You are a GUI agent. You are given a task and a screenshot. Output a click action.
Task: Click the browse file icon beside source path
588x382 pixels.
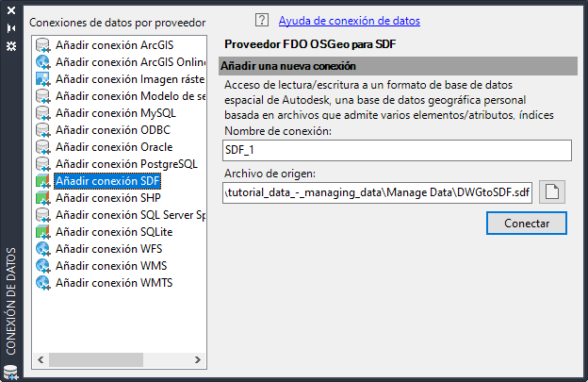[553, 192]
